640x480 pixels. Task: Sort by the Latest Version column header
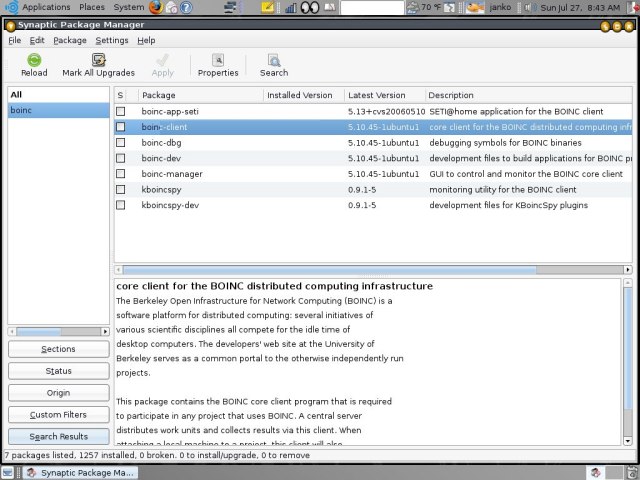(384, 95)
